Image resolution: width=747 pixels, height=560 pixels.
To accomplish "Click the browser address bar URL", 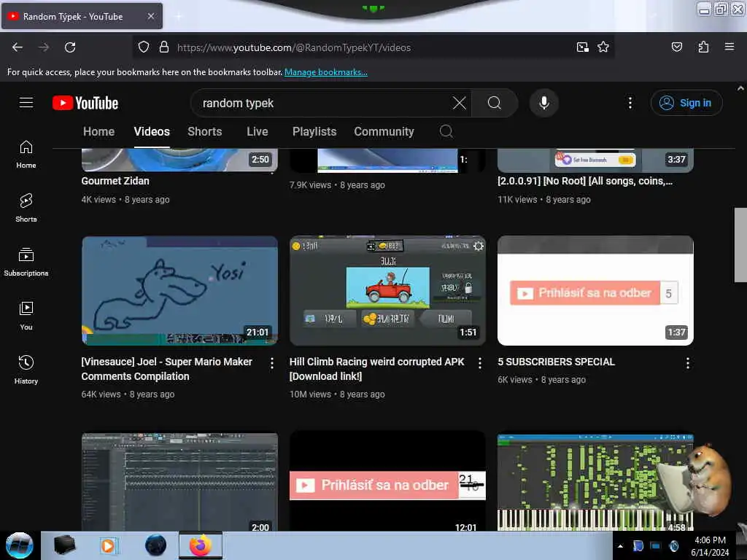I will [x=294, y=47].
